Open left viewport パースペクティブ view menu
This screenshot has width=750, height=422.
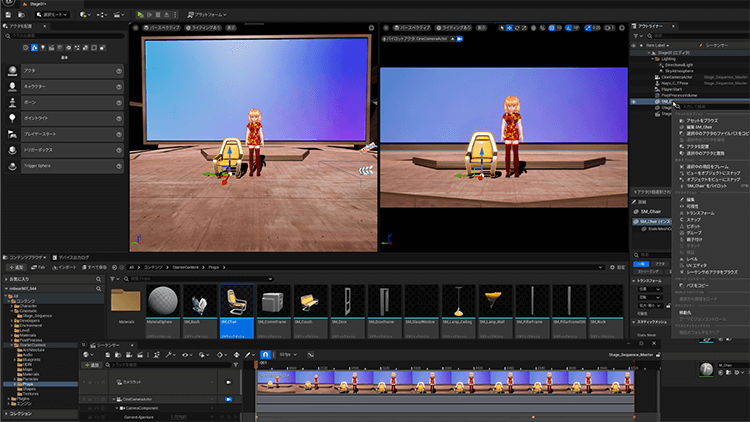click(162, 28)
